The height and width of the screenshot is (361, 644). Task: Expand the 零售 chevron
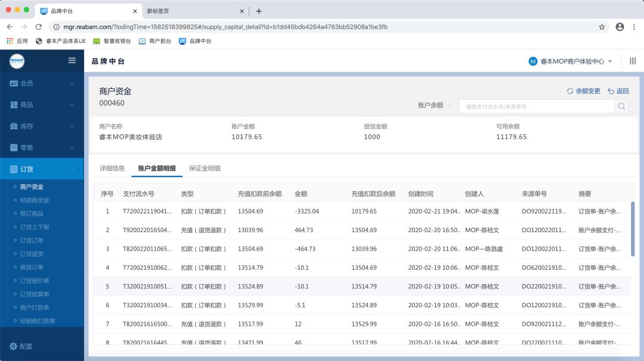(x=72, y=147)
